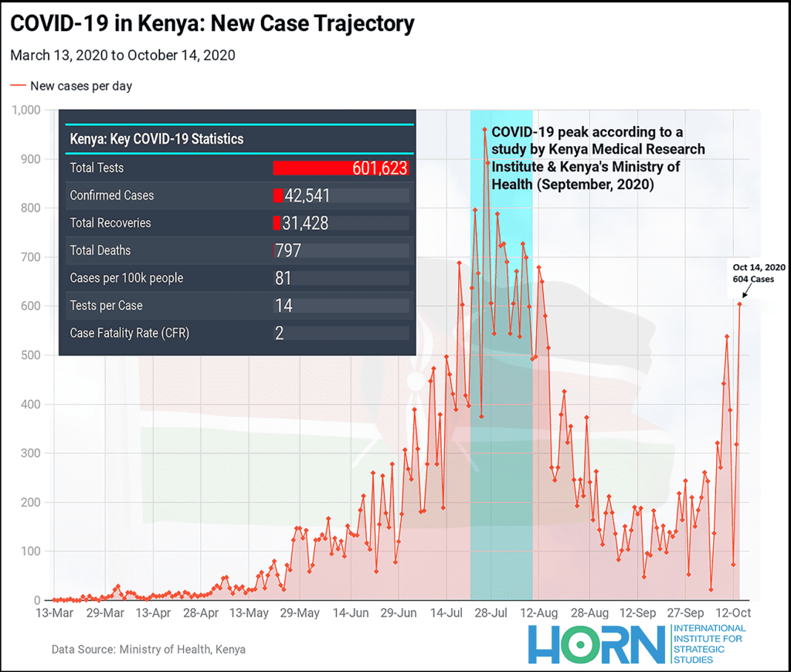This screenshot has width=791, height=672.
Task: Click the Kenya: Key COVID-19 Statistics header
Action: 157,140
